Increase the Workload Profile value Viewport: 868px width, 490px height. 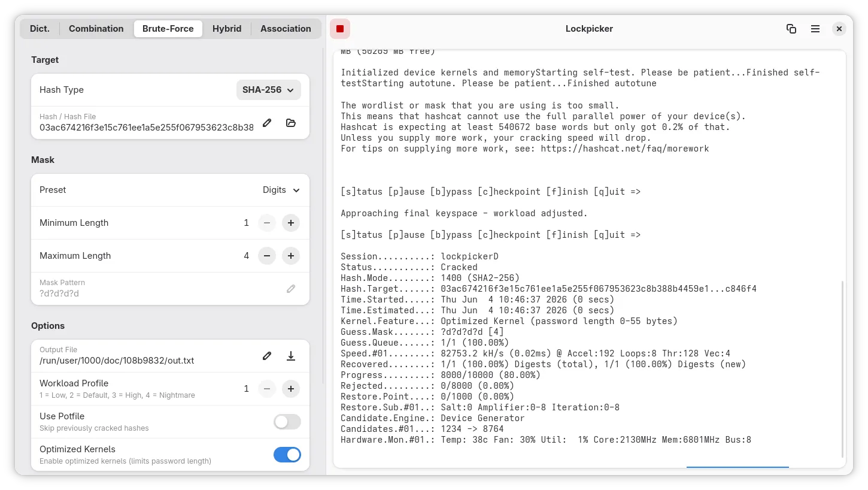pos(291,389)
